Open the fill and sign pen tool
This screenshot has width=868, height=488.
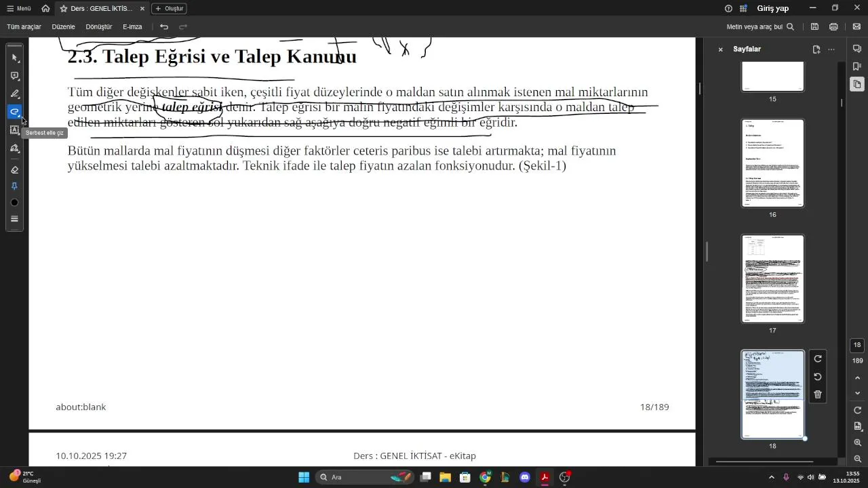(15, 148)
